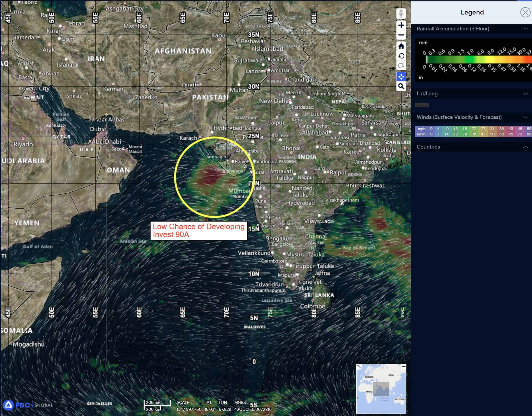Go to previous map extent
This screenshot has width=532, height=416.
coord(401,56)
